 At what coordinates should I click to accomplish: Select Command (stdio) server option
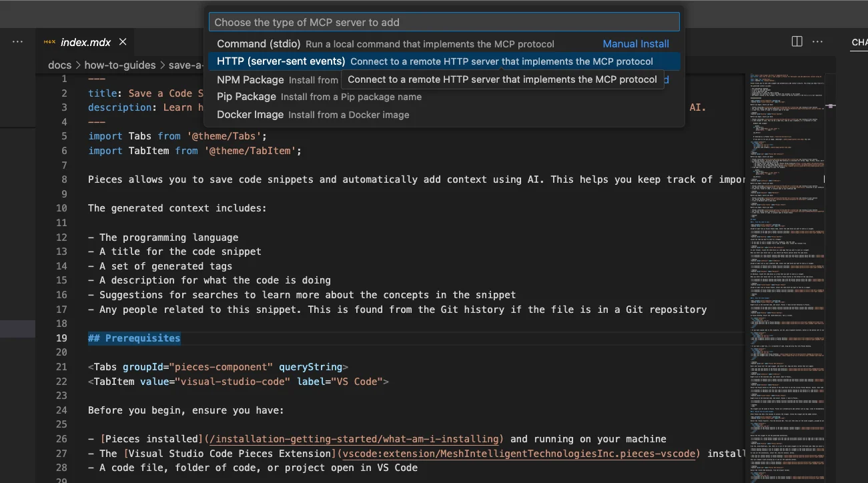pyautogui.click(x=260, y=44)
